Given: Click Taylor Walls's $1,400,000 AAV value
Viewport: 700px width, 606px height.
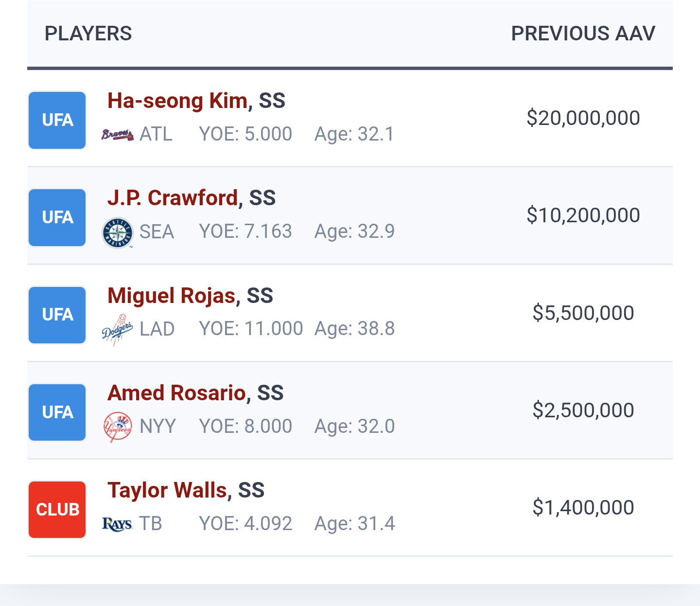Looking at the screenshot, I should tap(583, 508).
